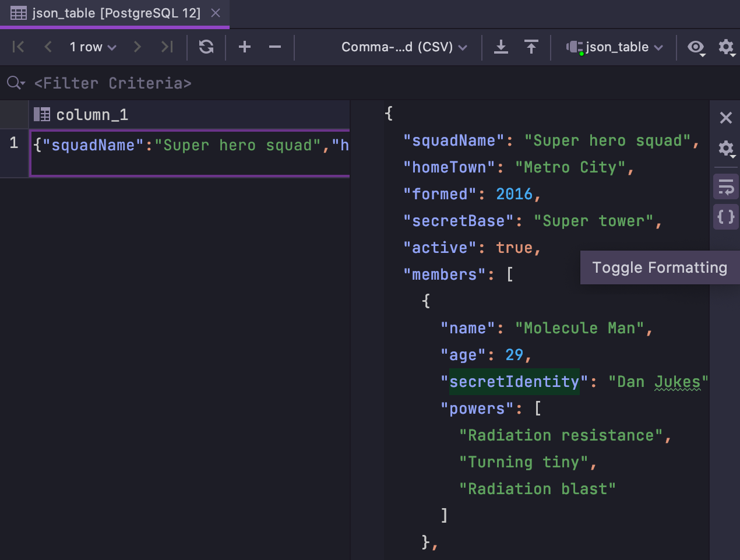Click the "Dan Jukes" value
This screenshot has height=560, width=740.
click(658, 382)
